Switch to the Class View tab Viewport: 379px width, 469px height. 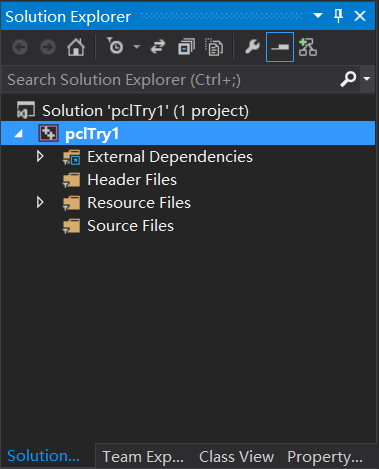click(x=236, y=457)
